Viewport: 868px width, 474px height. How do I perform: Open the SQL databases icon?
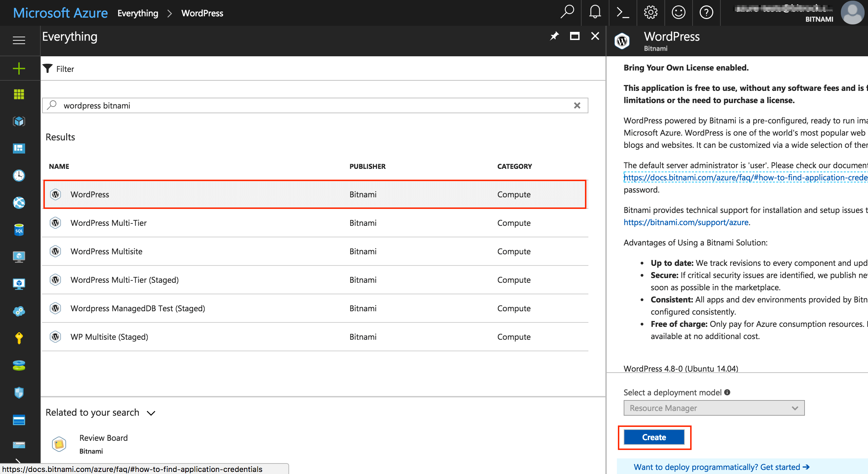click(x=19, y=230)
